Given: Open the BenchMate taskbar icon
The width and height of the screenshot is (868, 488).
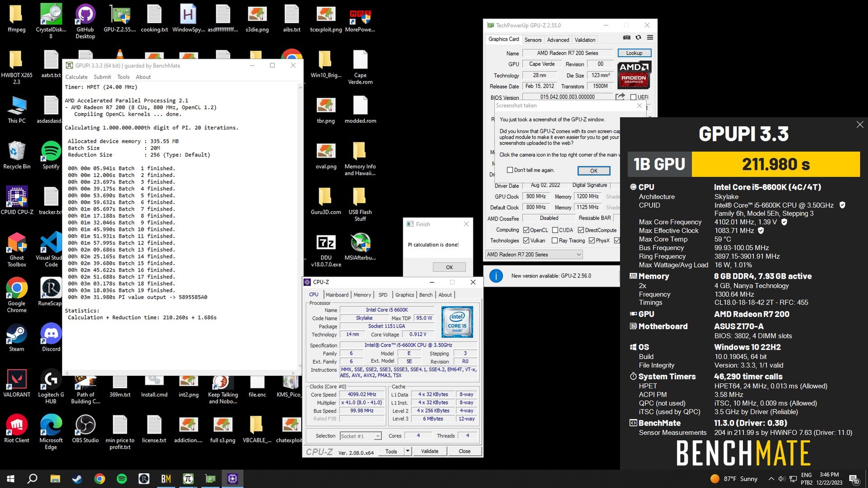Looking at the screenshot, I should click(x=166, y=479).
